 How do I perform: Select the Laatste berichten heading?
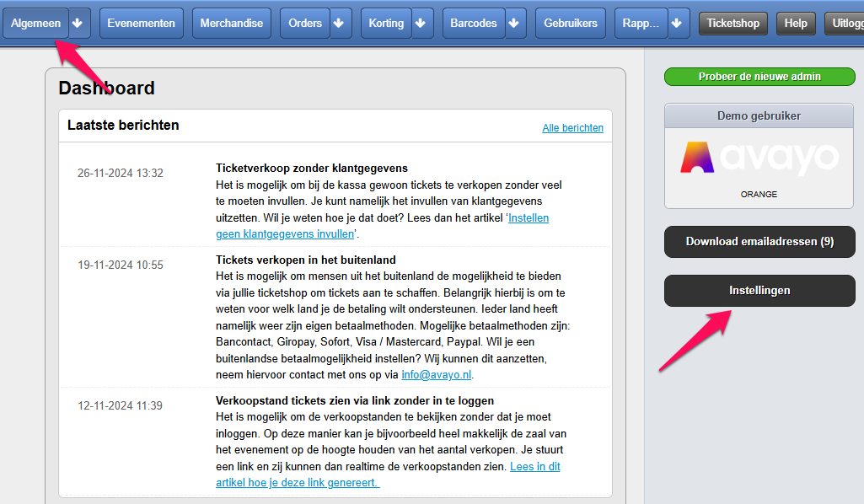pos(123,125)
